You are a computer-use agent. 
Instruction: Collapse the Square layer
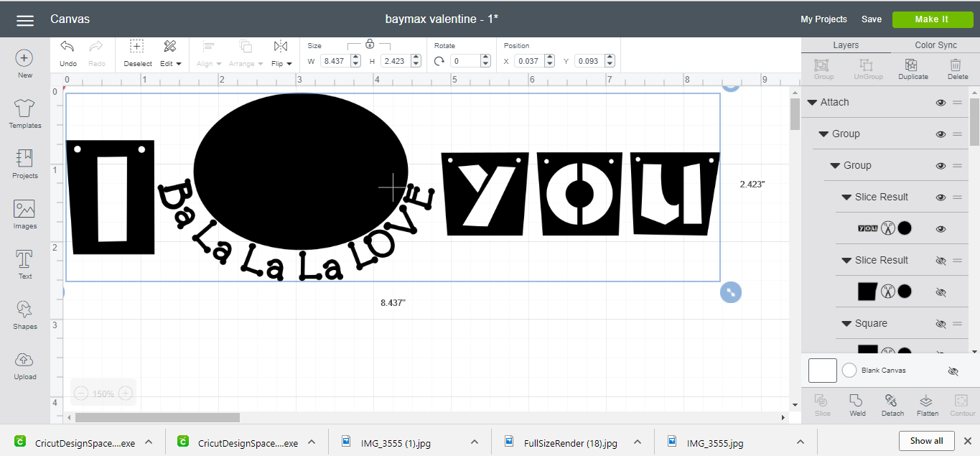point(847,324)
